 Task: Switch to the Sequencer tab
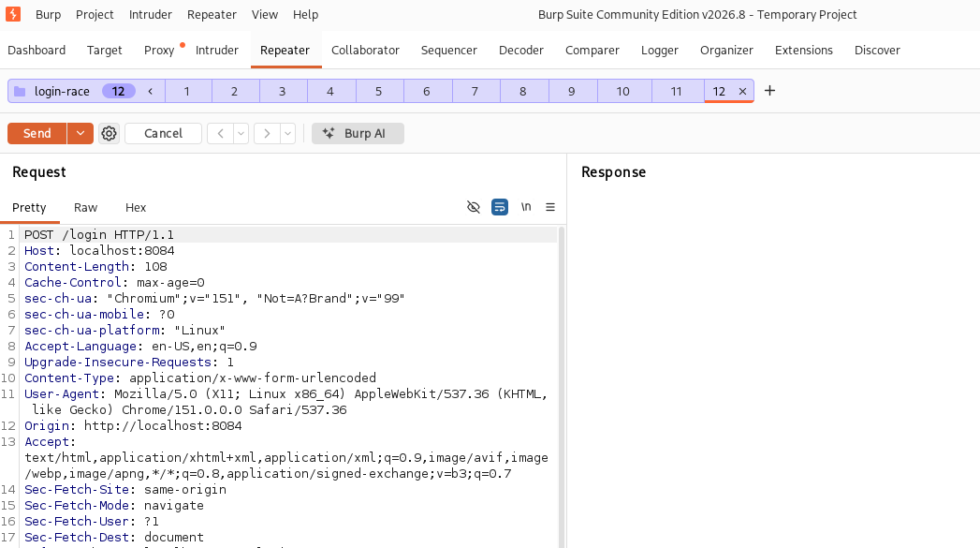click(448, 50)
